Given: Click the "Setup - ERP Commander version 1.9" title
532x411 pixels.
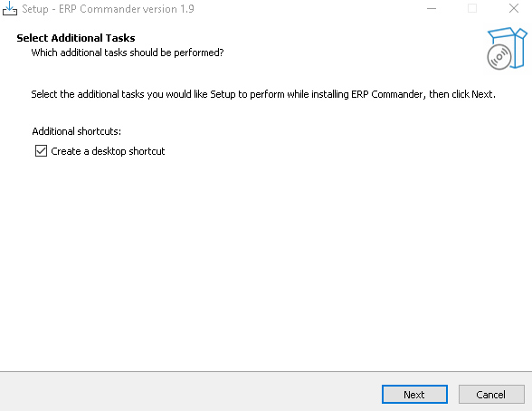Looking at the screenshot, I should (x=108, y=9).
